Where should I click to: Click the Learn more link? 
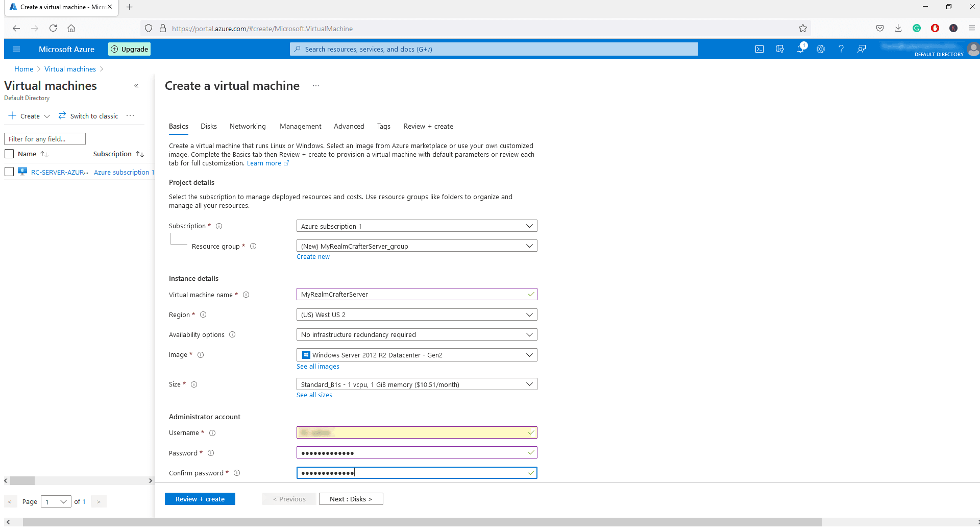pos(268,163)
